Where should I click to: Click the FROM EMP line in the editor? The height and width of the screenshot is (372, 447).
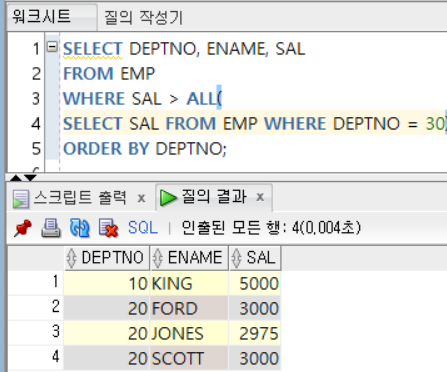coord(109,74)
